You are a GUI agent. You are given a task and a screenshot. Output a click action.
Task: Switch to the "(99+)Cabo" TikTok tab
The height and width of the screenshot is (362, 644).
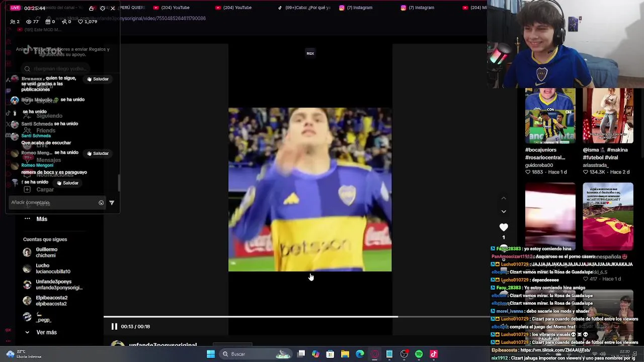click(305, 8)
